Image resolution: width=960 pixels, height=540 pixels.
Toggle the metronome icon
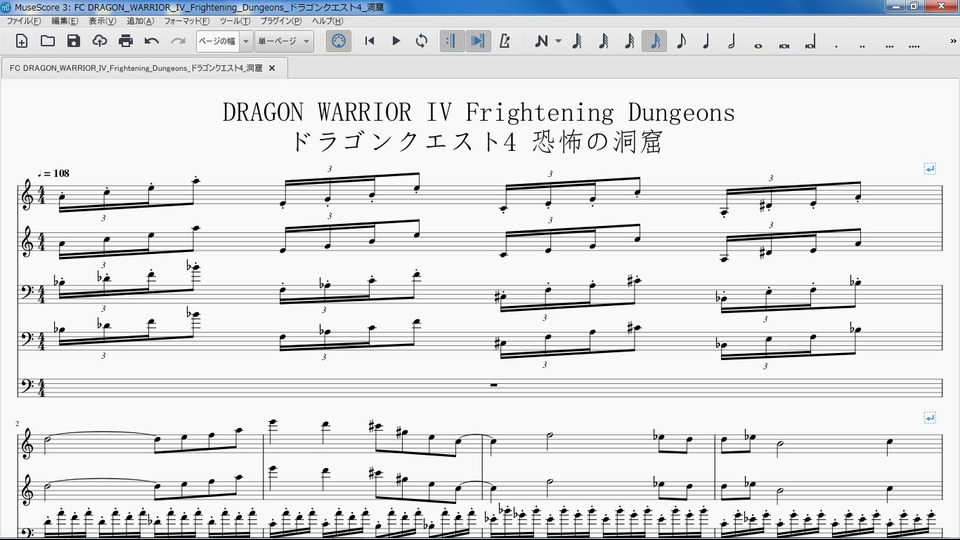[x=504, y=41]
